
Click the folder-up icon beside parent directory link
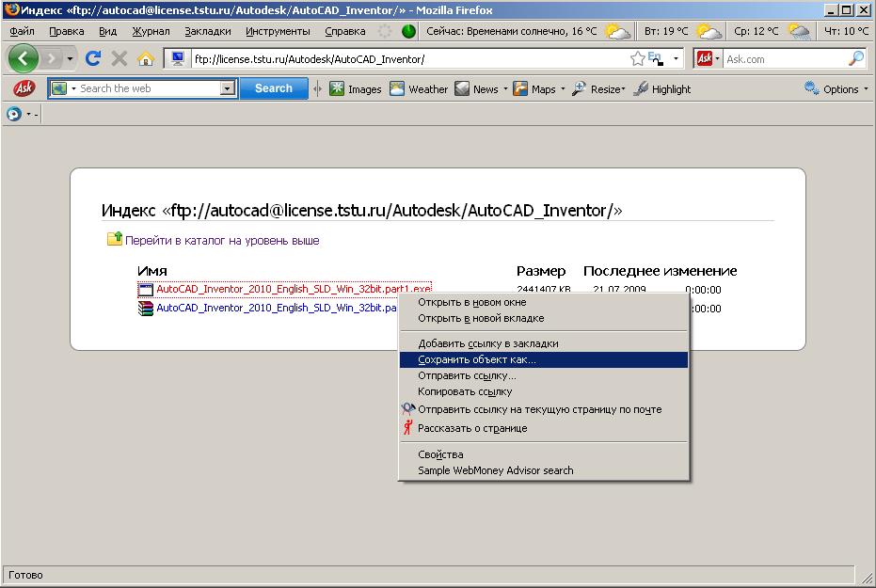point(115,238)
